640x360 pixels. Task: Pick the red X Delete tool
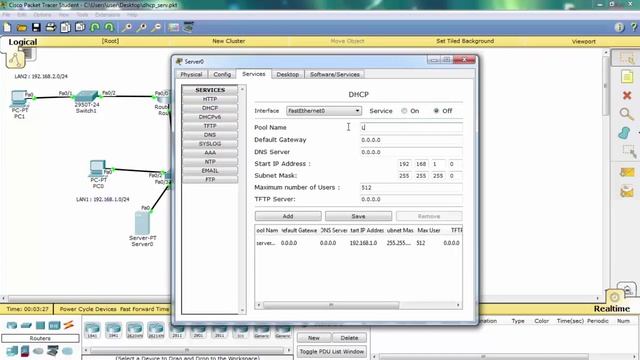627,96
